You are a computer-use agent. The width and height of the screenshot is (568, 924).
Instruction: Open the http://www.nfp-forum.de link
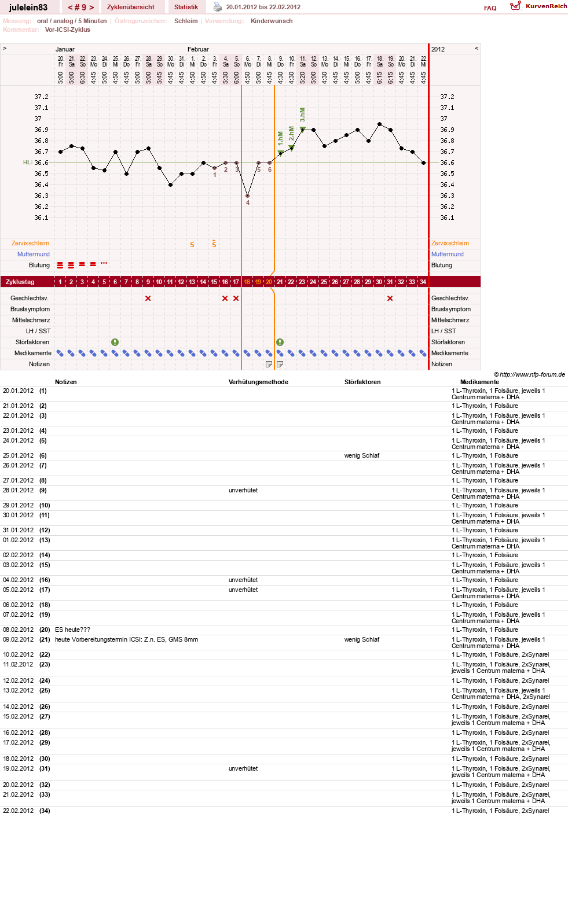coord(533,374)
